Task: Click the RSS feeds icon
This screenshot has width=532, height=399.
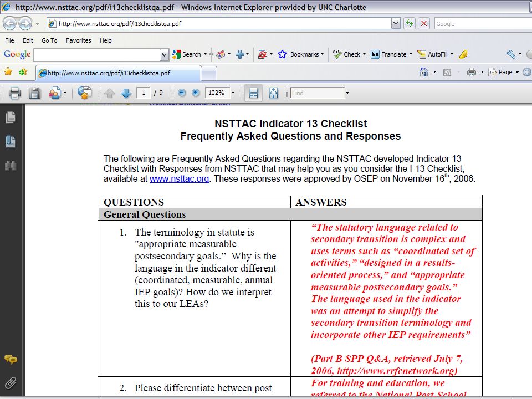Action: coord(447,72)
